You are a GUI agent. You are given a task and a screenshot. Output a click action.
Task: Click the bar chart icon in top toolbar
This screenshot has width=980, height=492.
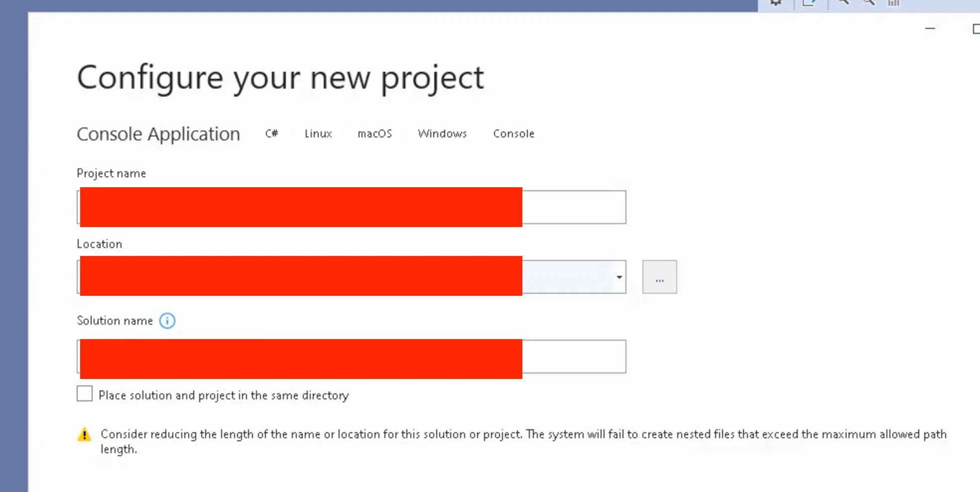(894, 3)
